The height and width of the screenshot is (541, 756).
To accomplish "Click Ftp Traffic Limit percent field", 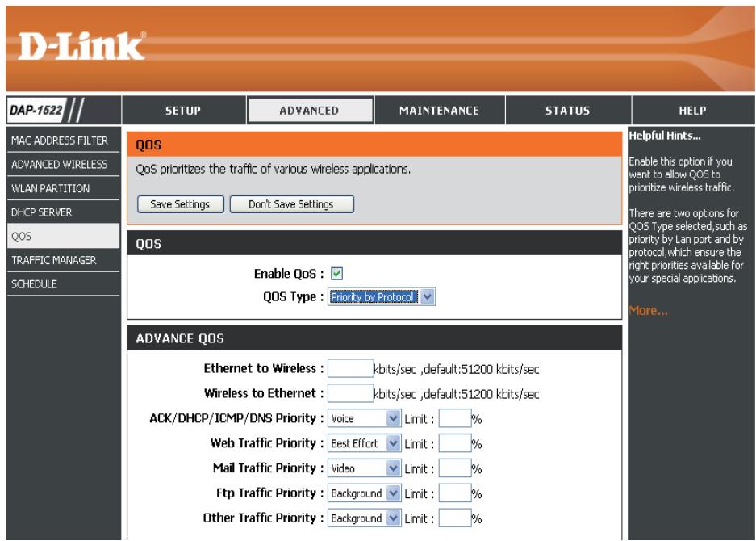I will click(455, 493).
